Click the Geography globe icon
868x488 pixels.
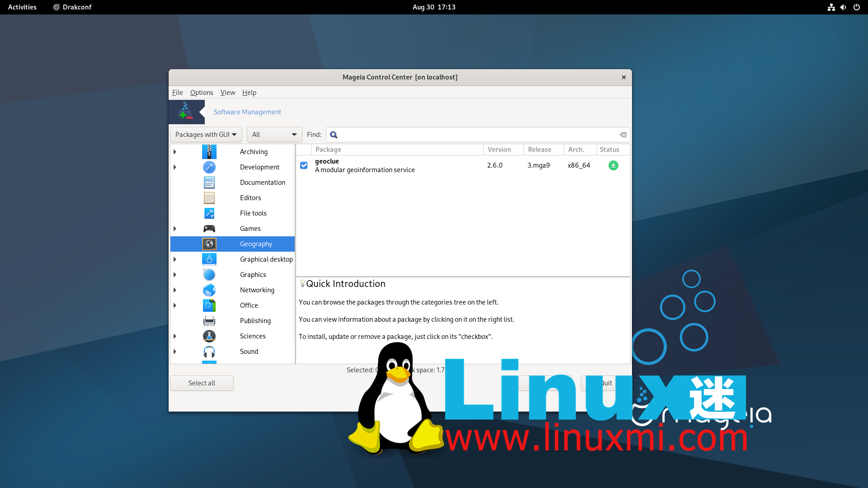pyautogui.click(x=209, y=244)
